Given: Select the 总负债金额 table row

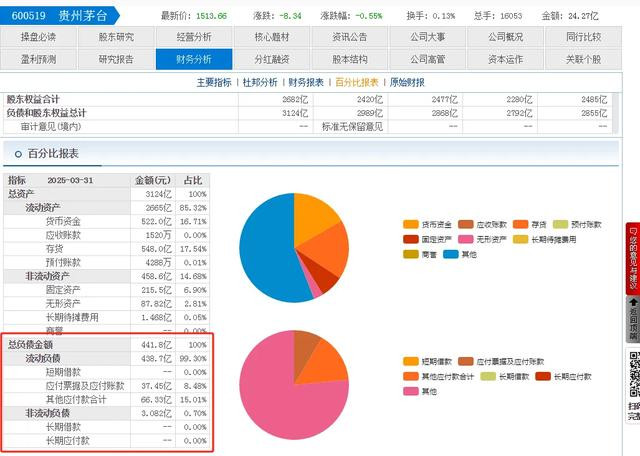Looking at the screenshot, I should point(107,345).
